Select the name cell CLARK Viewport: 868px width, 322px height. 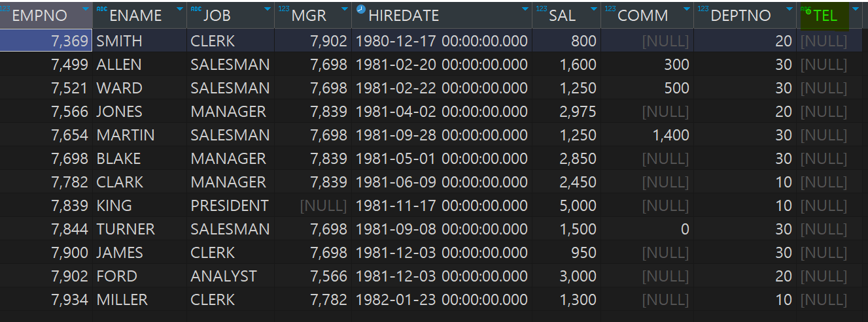[x=140, y=182]
